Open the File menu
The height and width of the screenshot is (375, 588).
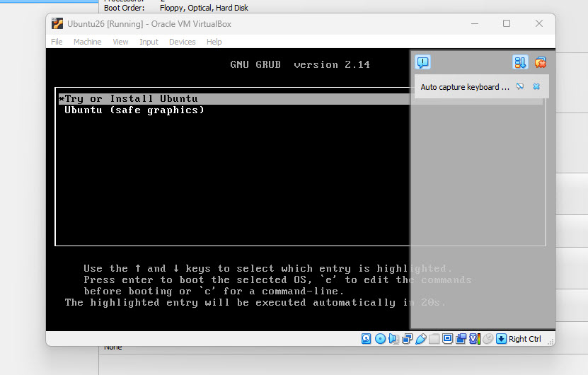coord(57,42)
